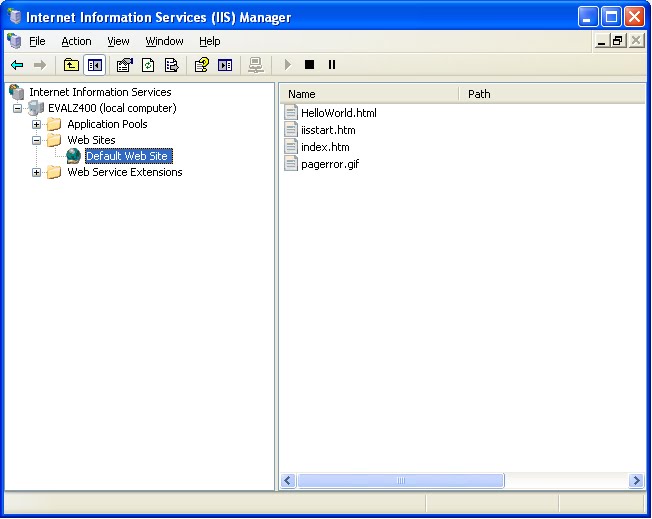
Task: Click the horizontal scrollbar right arrow
Action: point(636,481)
